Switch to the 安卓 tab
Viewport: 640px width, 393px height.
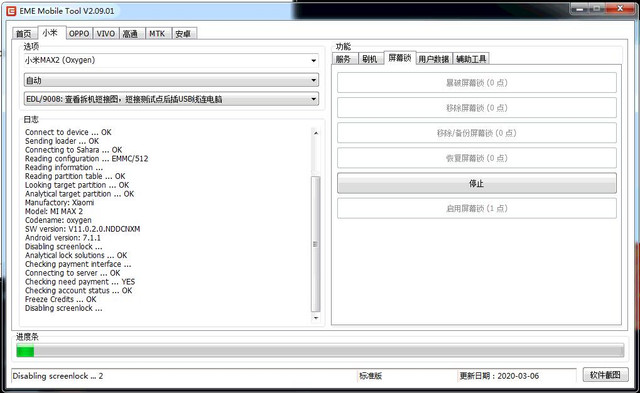coord(184,33)
